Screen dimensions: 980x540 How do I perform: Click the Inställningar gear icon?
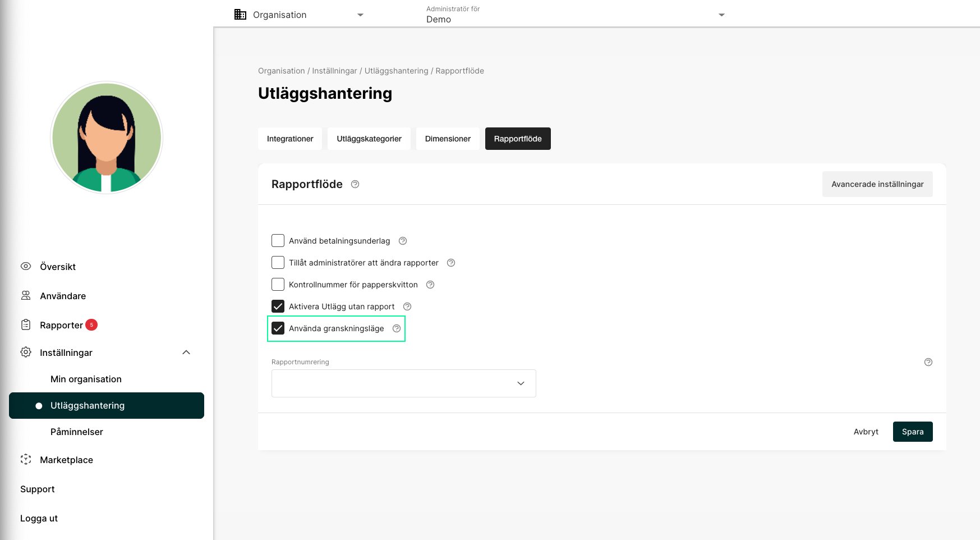coord(26,352)
